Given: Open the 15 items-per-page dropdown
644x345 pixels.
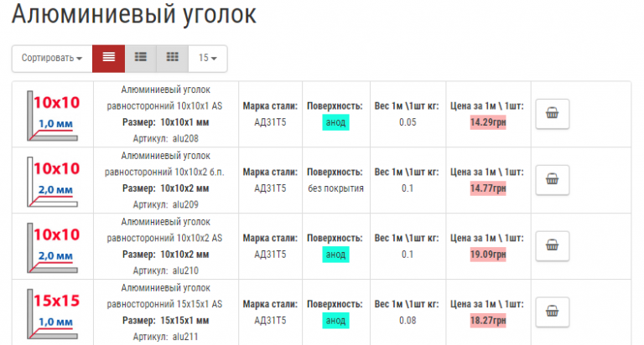Looking at the screenshot, I should tap(207, 58).
